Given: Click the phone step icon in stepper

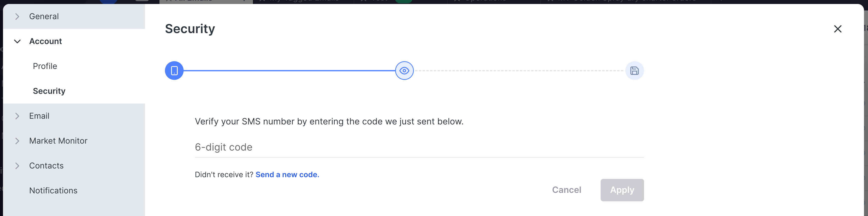Looking at the screenshot, I should (174, 71).
